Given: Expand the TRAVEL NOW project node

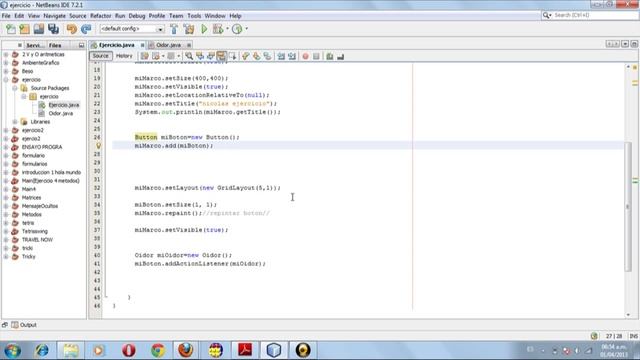Looking at the screenshot, I should coord(6,240).
